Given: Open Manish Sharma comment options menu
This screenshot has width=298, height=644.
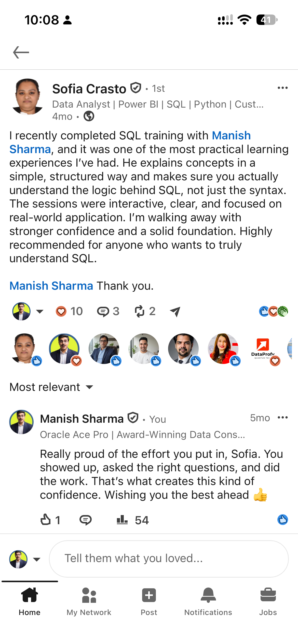Looking at the screenshot, I should coord(282,417).
